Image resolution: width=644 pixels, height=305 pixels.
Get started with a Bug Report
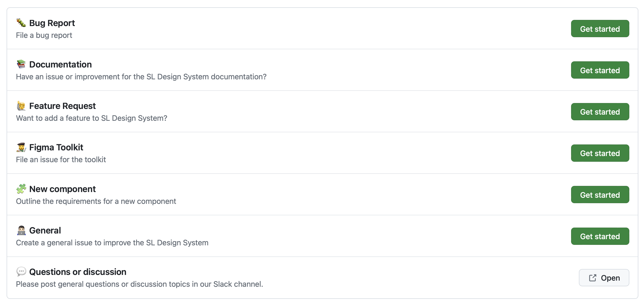point(600,29)
